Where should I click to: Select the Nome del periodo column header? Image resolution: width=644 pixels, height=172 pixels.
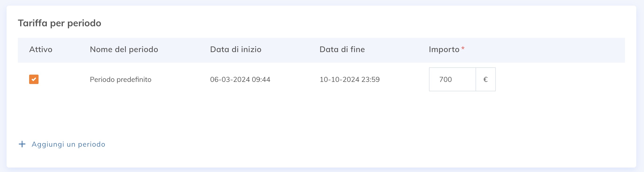pos(124,50)
